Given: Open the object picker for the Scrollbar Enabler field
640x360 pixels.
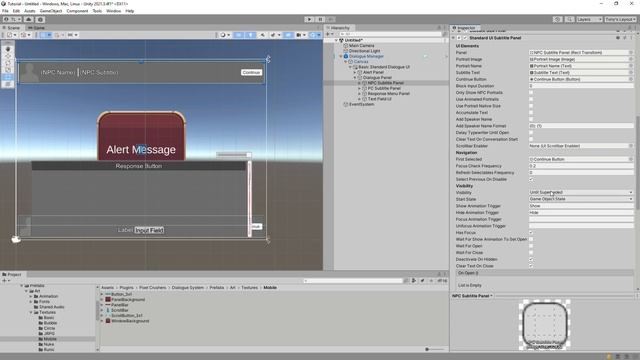Looking at the screenshot, I should tap(631, 146).
